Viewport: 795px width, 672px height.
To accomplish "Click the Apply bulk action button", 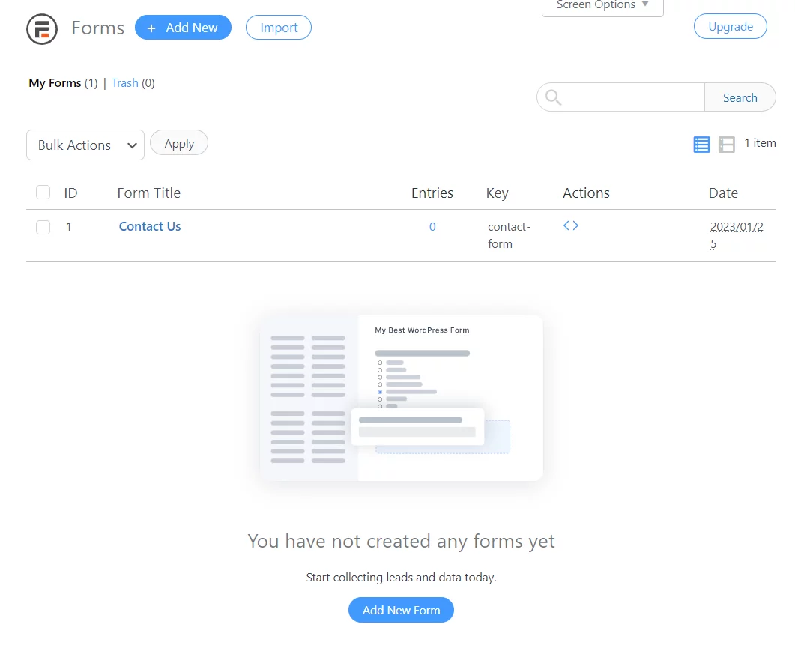I will coord(179,143).
